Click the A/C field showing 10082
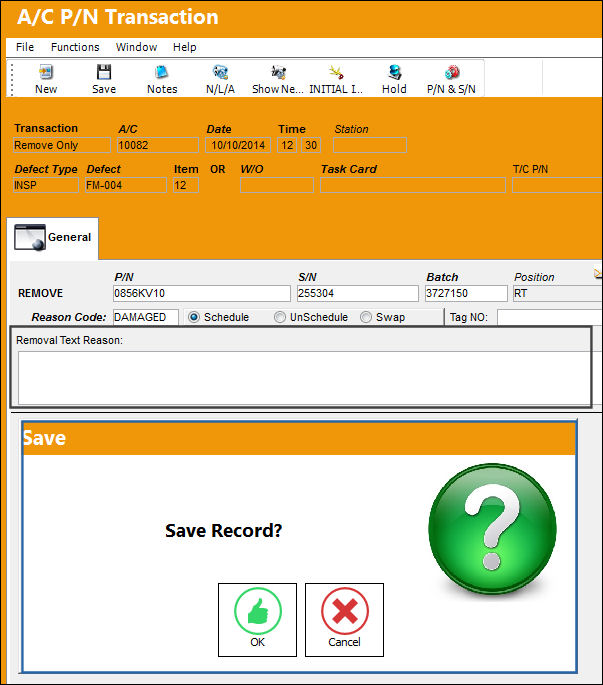 [x=158, y=145]
